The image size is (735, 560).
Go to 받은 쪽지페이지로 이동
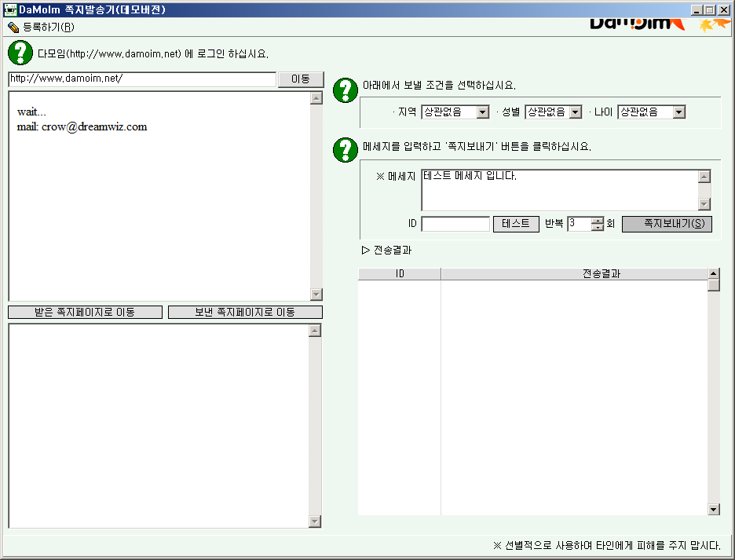click(85, 313)
